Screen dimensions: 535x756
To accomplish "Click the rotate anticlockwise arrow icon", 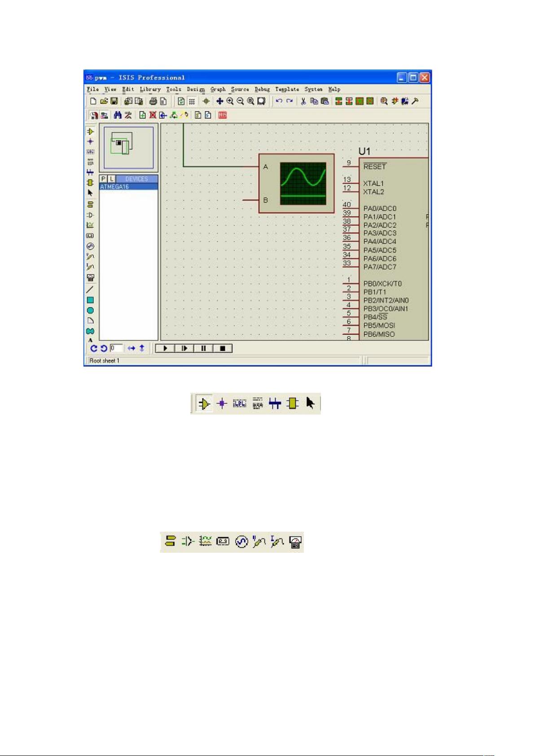I will 104,348.
